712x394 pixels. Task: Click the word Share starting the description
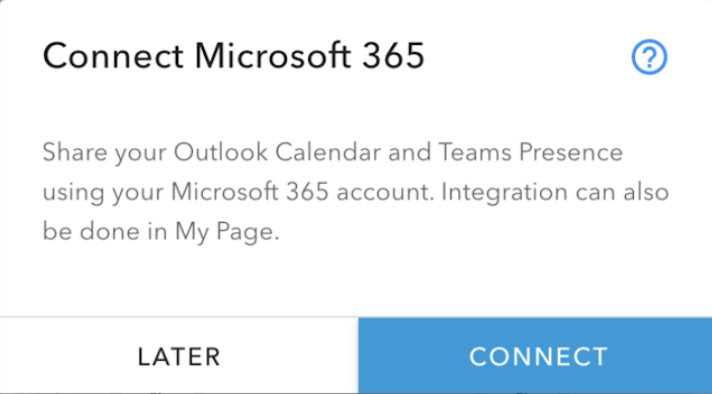(75, 152)
